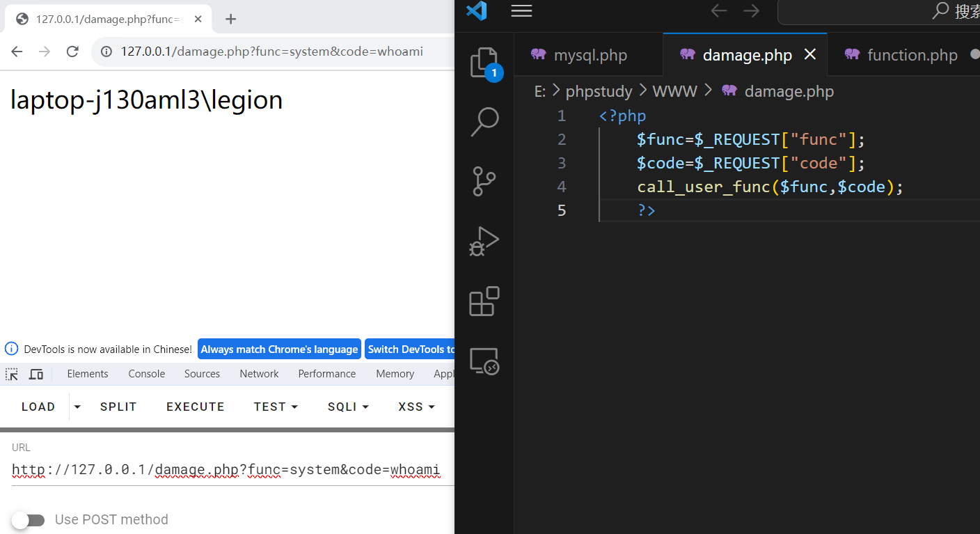Click the VS Code search command box
The width and height of the screenshot is (980, 534).
(878, 11)
